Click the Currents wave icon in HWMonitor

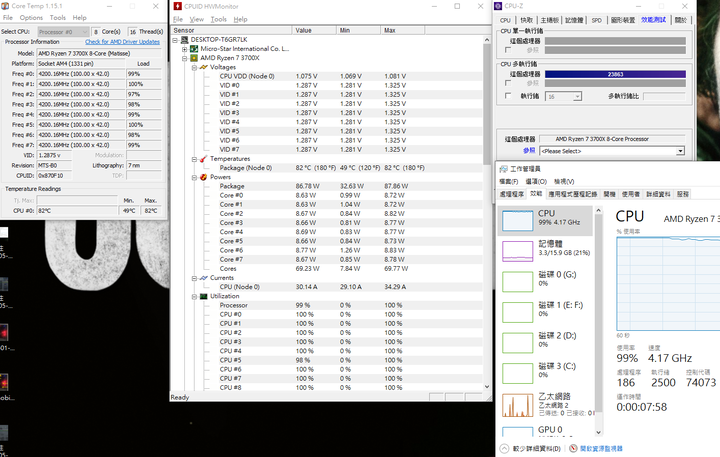pyautogui.click(x=203, y=278)
